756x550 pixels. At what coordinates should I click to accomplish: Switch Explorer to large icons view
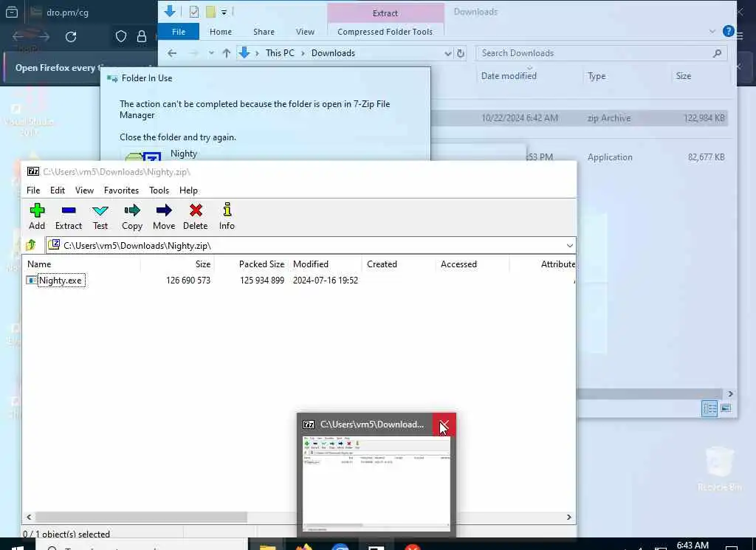click(726, 409)
